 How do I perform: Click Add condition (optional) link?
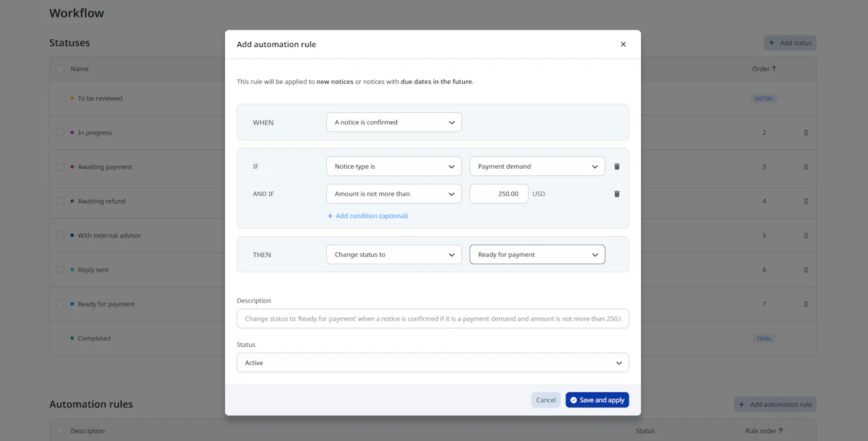coord(367,216)
